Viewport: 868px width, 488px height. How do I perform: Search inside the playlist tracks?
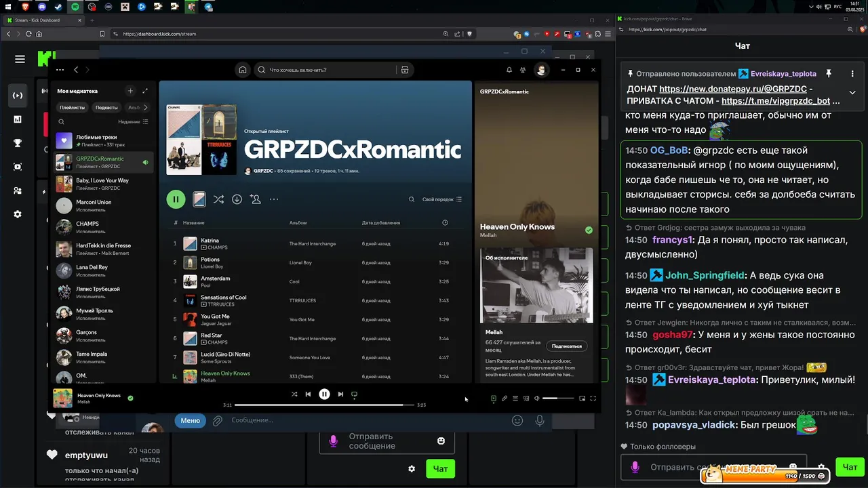[411, 199]
